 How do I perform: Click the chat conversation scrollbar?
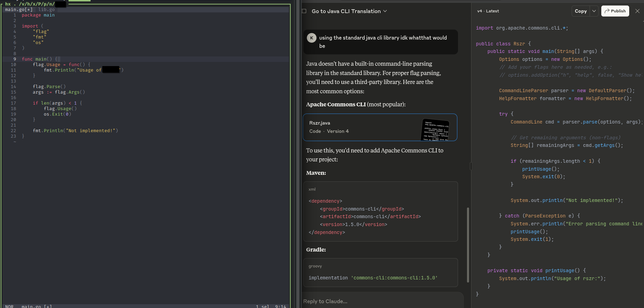click(x=468, y=245)
